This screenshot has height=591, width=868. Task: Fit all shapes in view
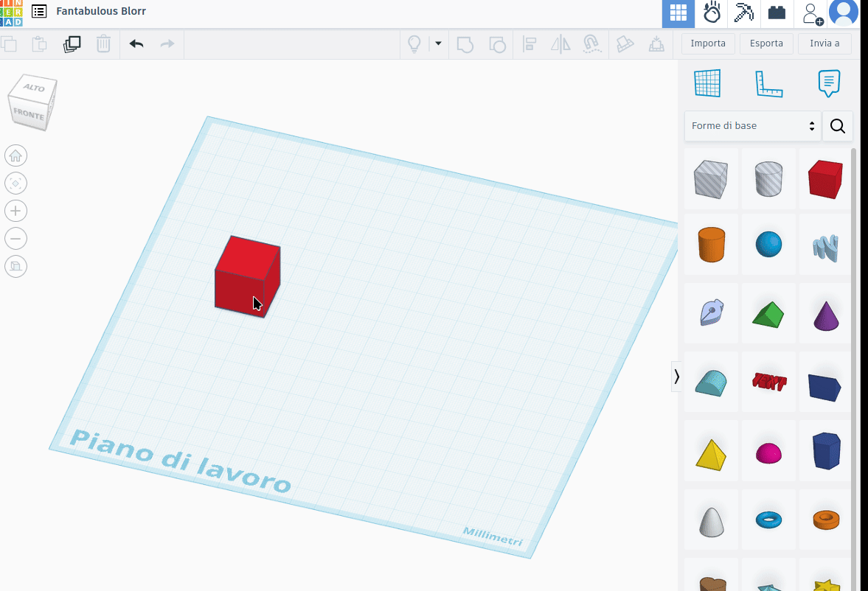[15, 183]
